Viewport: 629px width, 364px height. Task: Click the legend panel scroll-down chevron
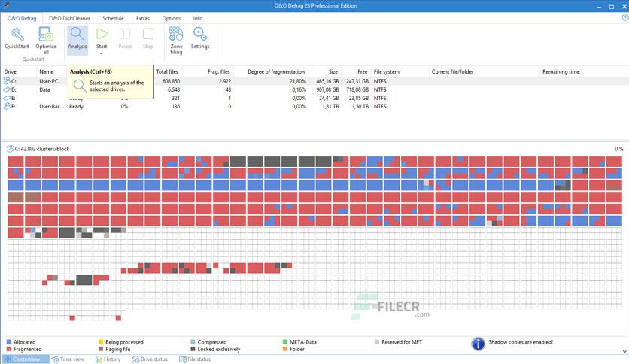point(624,351)
